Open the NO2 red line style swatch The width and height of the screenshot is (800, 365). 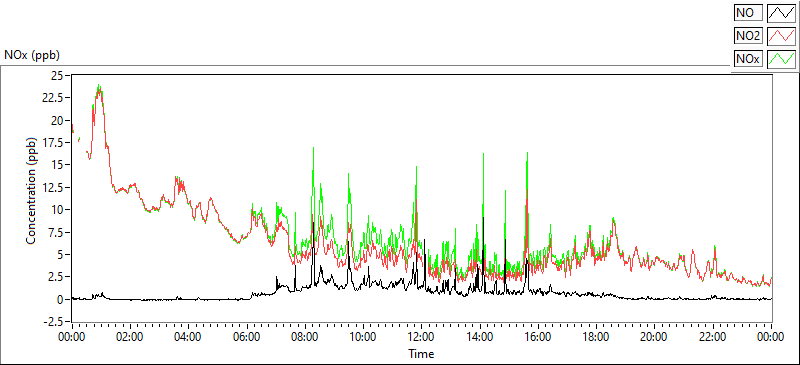click(782, 36)
